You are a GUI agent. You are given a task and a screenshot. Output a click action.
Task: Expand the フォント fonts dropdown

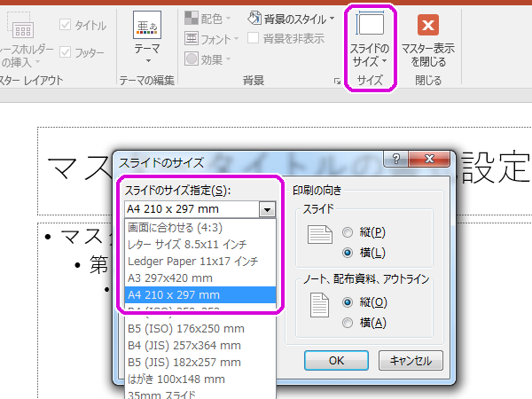(x=215, y=38)
